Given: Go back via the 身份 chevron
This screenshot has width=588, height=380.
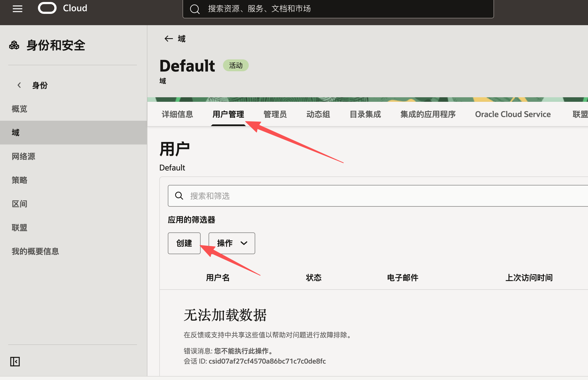Looking at the screenshot, I should [19, 85].
